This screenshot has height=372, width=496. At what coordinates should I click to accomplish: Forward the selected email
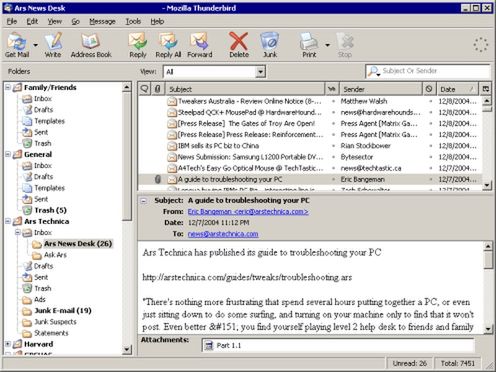point(199,45)
